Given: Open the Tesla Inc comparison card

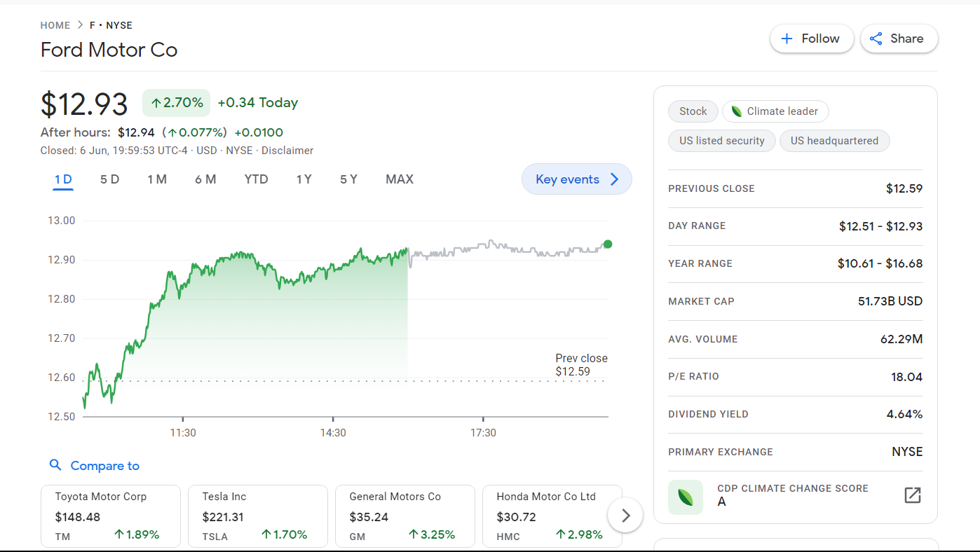Looking at the screenshot, I should [x=258, y=516].
